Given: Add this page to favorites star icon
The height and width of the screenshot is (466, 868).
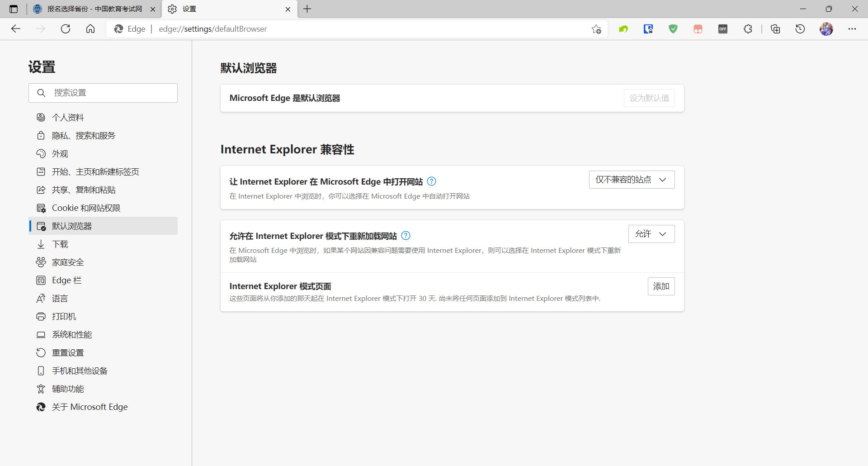Looking at the screenshot, I should 596,29.
